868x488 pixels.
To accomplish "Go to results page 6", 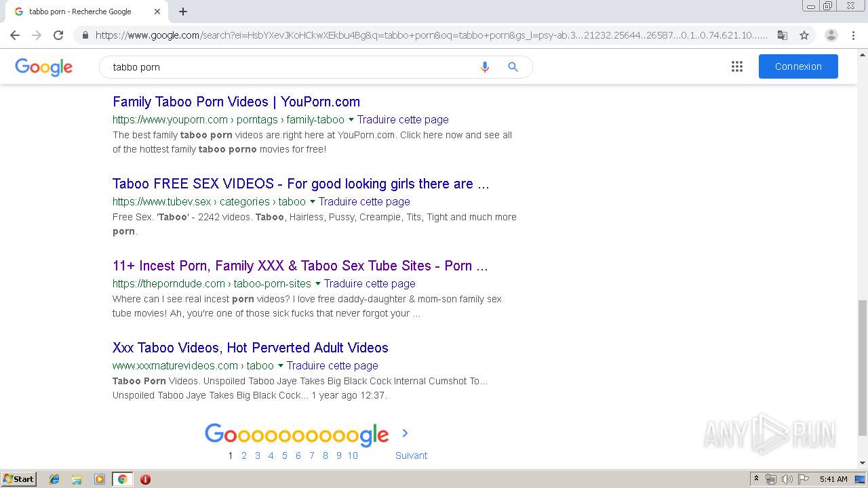I will point(298,455).
